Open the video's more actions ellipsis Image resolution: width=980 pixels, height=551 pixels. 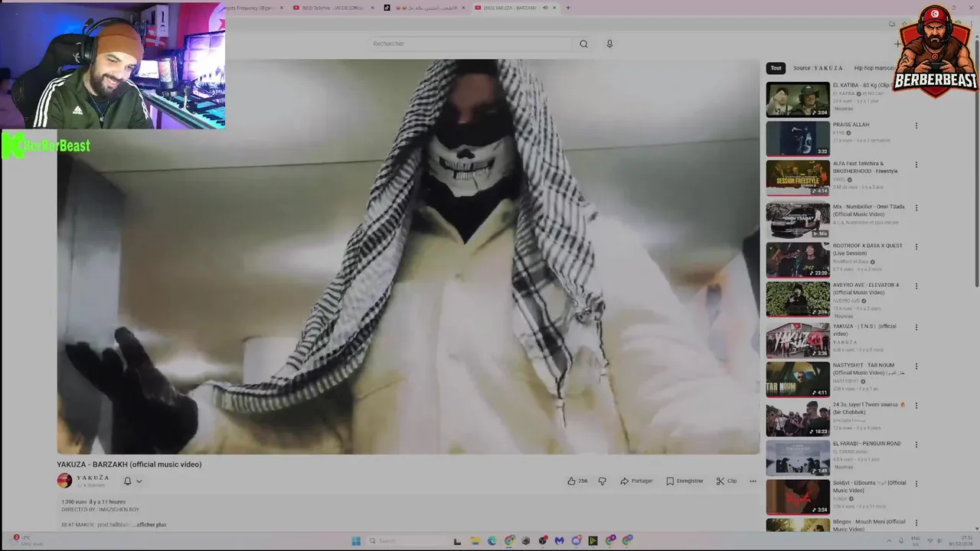(753, 481)
